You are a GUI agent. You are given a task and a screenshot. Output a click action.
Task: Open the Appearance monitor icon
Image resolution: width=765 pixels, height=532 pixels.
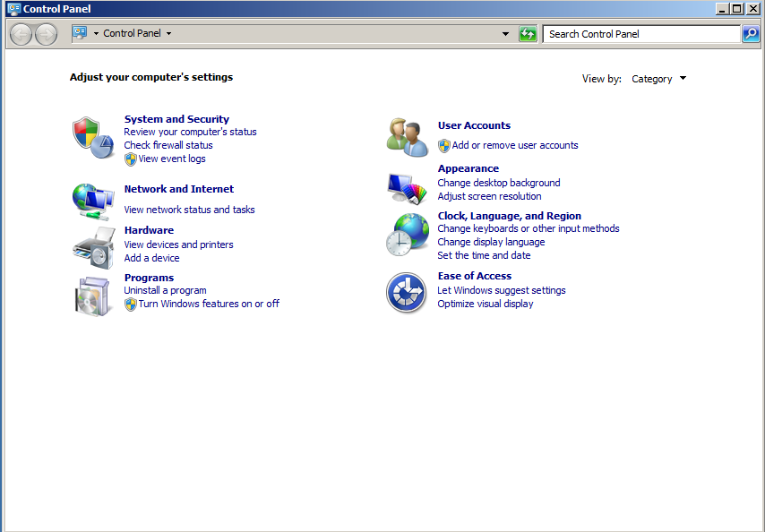(x=408, y=188)
